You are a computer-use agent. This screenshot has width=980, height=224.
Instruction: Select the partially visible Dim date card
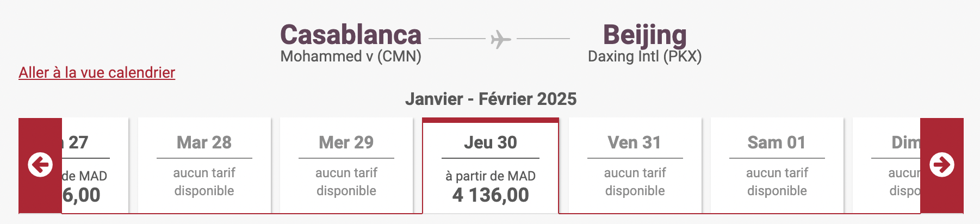tap(888, 166)
